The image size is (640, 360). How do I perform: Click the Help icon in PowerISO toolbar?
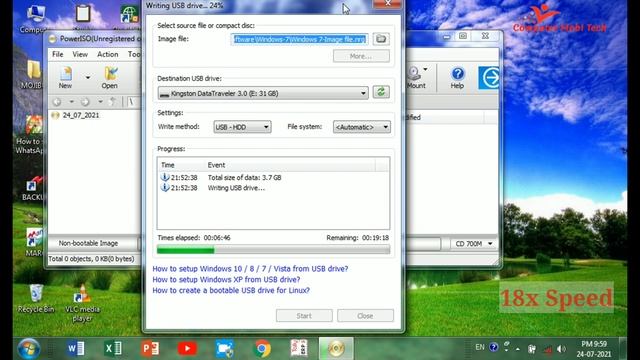coord(457,78)
